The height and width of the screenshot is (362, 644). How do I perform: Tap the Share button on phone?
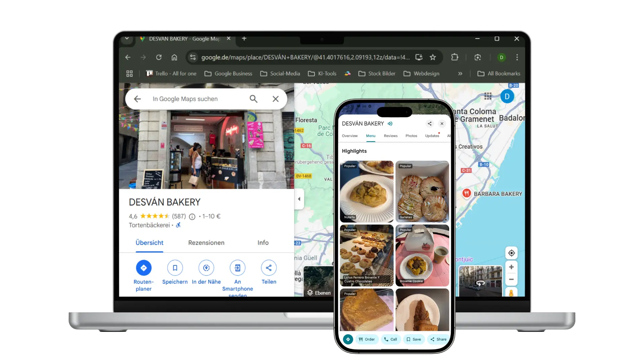(438, 339)
